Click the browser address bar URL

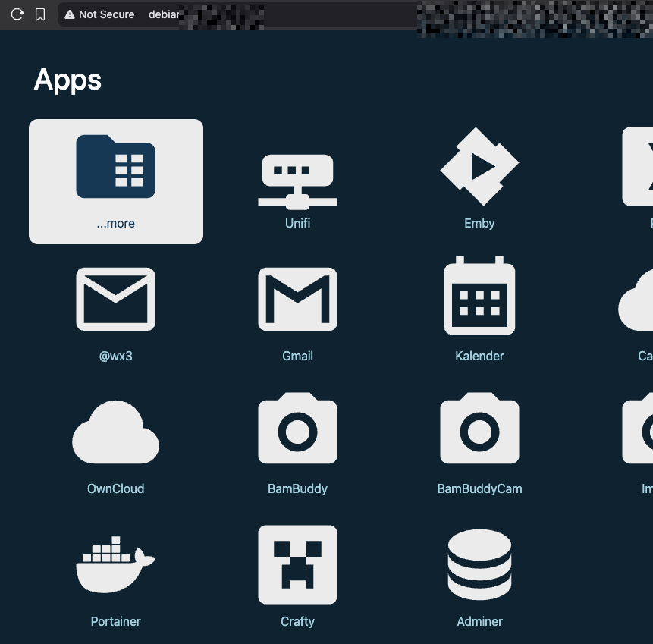(164, 14)
